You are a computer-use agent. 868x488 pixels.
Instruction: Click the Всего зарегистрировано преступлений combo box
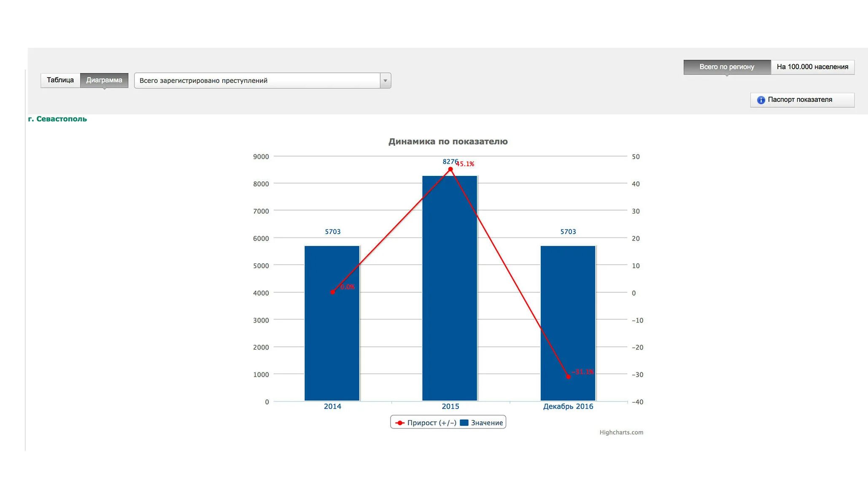(262, 81)
